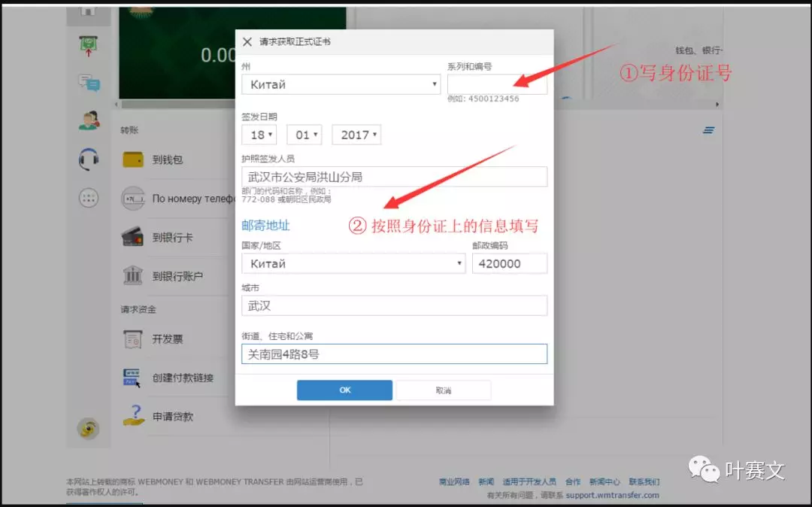812x507 pixels.
Task: Click the bank building icon for 到银行账户
Action: pyautogui.click(x=133, y=276)
